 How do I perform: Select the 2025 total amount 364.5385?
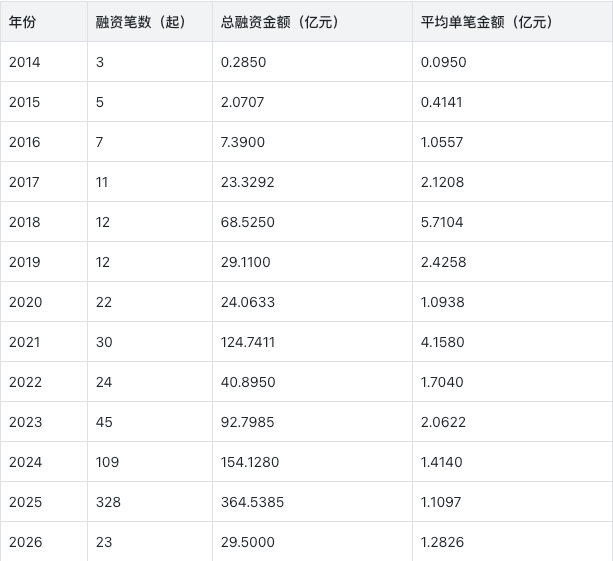pyautogui.click(x=252, y=502)
